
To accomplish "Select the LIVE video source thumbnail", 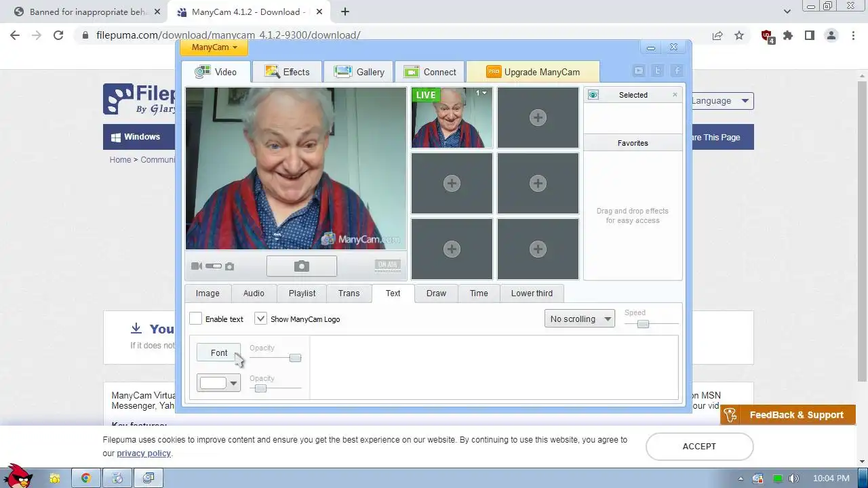I will [452, 117].
